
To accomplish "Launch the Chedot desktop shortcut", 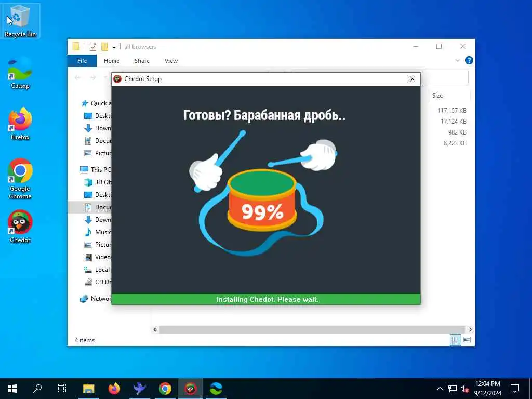I will [20, 227].
